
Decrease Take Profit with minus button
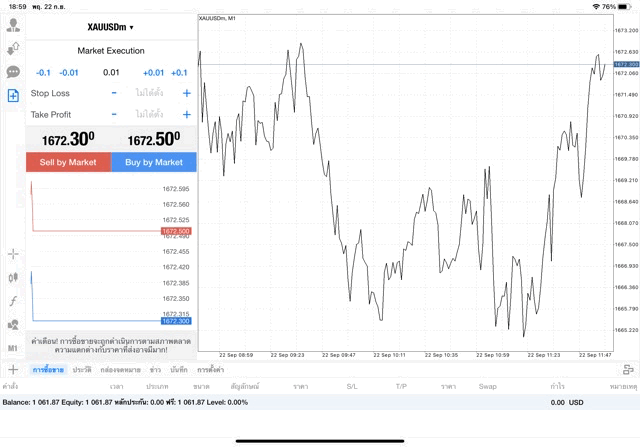(x=114, y=115)
